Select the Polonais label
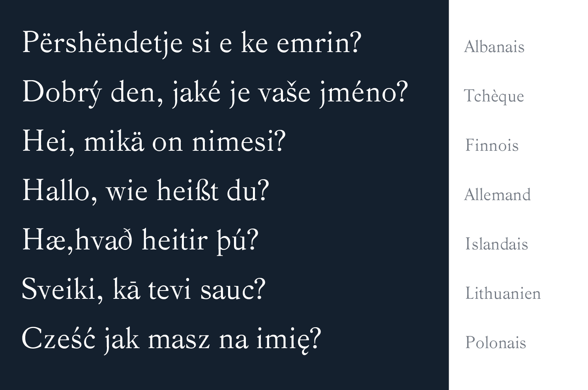Image resolution: width=588 pixels, height=390 pixels. tap(496, 343)
